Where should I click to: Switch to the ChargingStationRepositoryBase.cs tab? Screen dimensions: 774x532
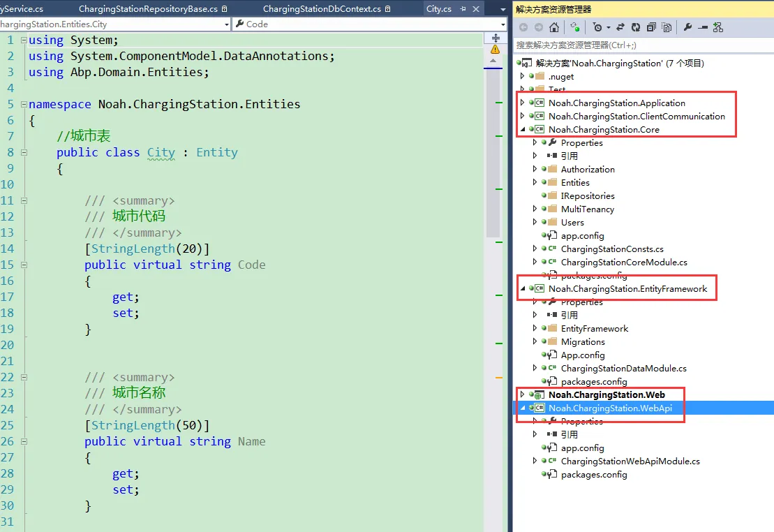click(x=148, y=9)
